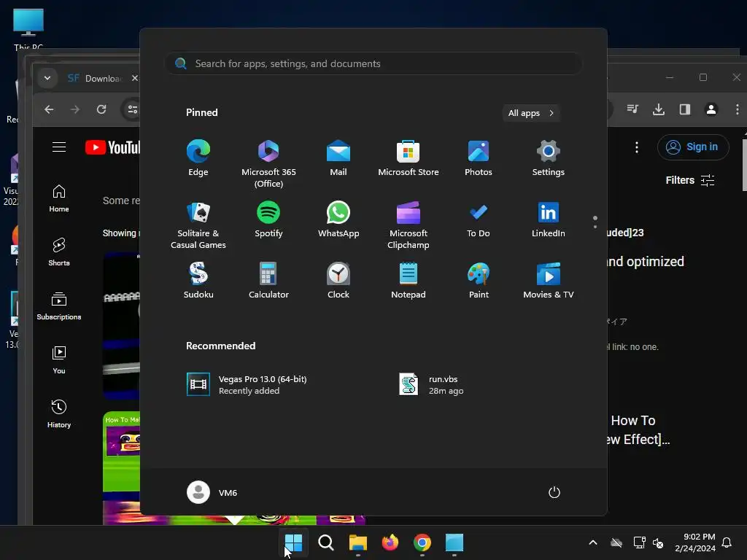Click the Windows Start button on taskbar
The height and width of the screenshot is (560, 747).
click(x=293, y=542)
